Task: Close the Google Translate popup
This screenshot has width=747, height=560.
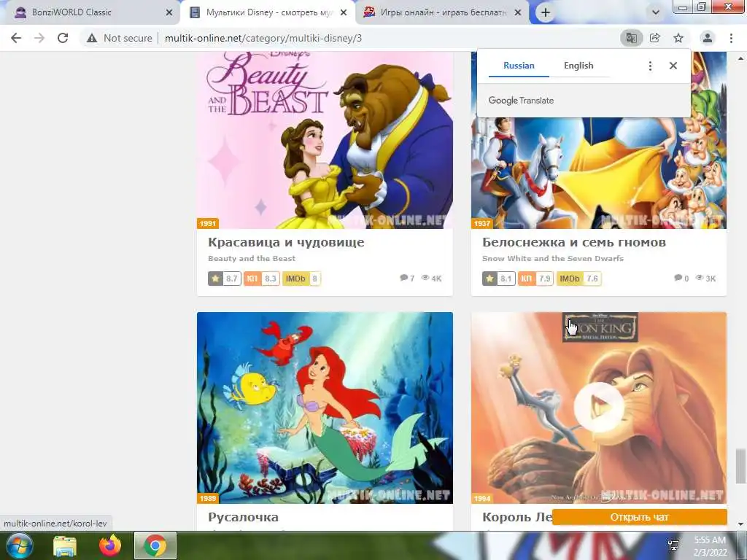Action: [x=673, y=66]
